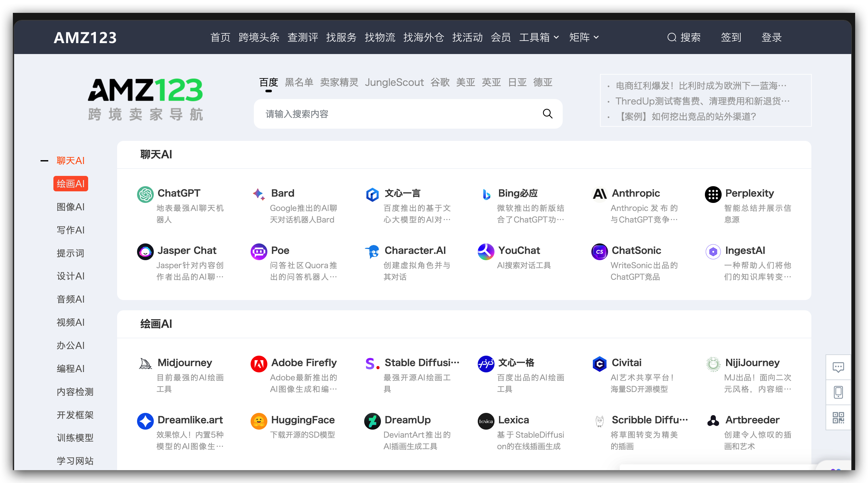Open 首页 in the top navigation
The image size is (868, 483).
pos(220,37)
